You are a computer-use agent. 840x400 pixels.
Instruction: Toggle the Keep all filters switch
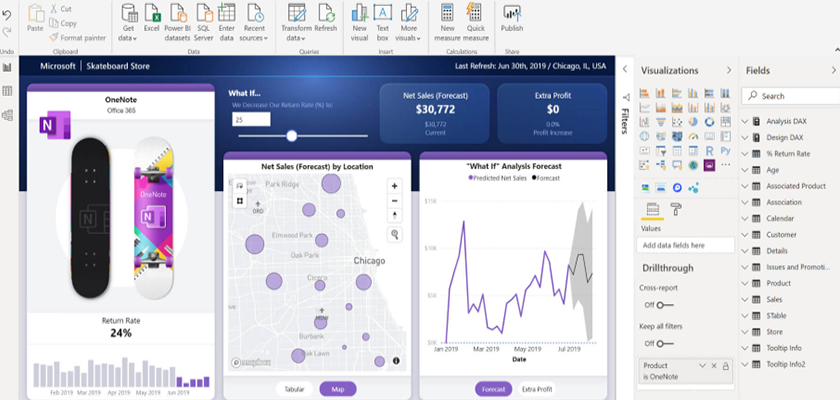(x=661, y=342)
